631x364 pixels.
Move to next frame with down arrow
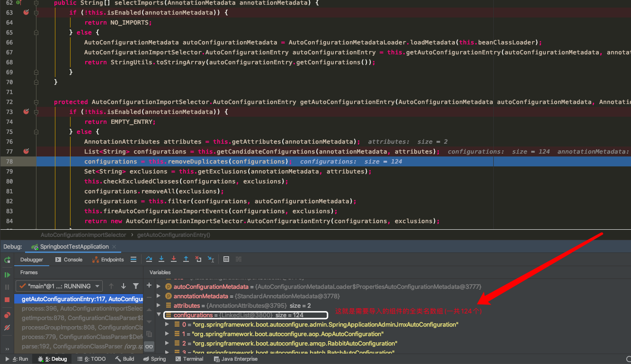click(124, 286)
